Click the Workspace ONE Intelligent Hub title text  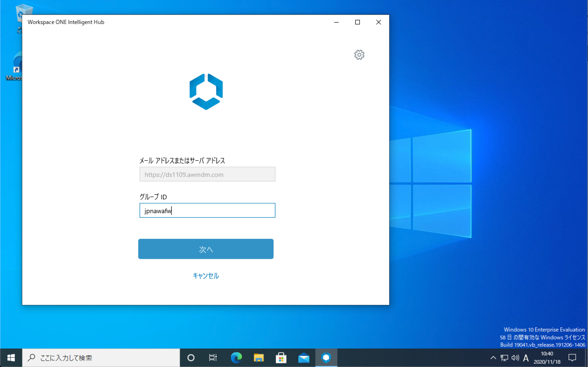[66, 22]
